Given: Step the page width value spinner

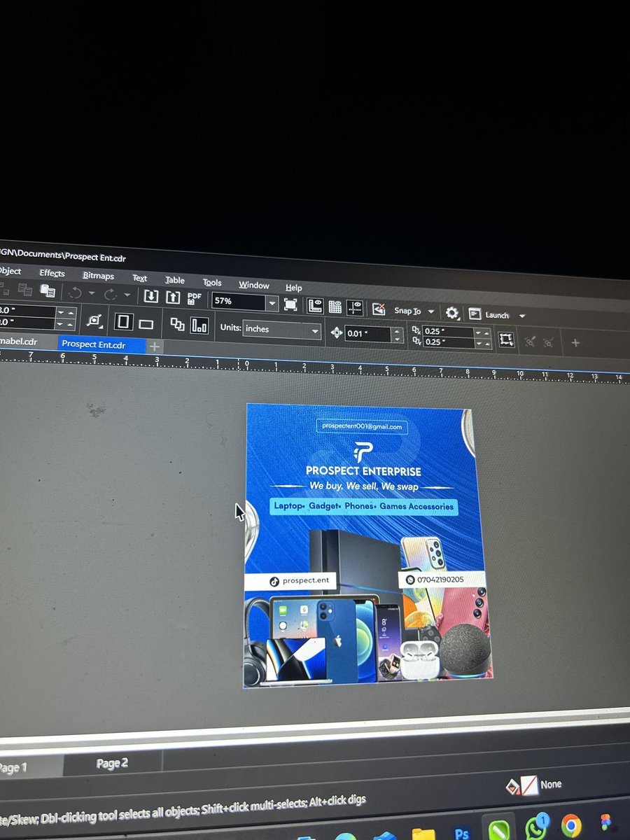Looking at the screenshot, I should 65,313.
